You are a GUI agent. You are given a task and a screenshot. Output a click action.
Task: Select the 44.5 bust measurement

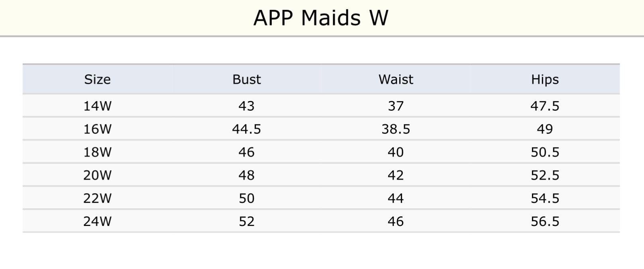point(246,129)
